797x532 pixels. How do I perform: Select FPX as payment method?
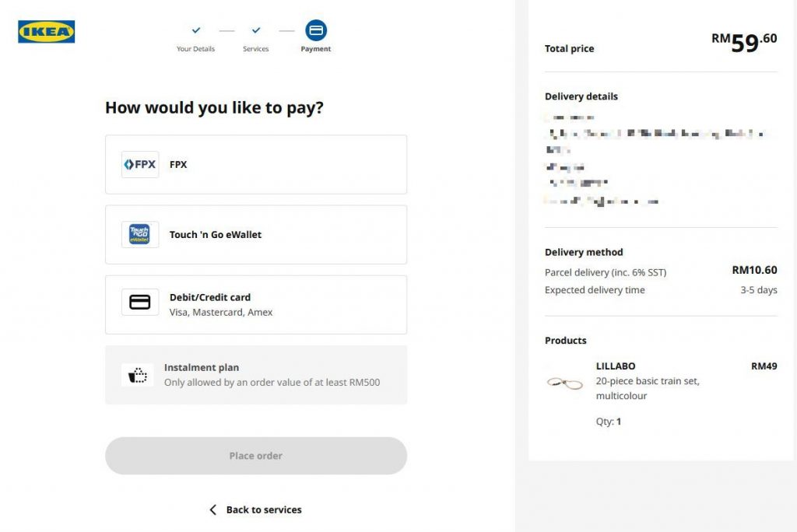point(255,164)
